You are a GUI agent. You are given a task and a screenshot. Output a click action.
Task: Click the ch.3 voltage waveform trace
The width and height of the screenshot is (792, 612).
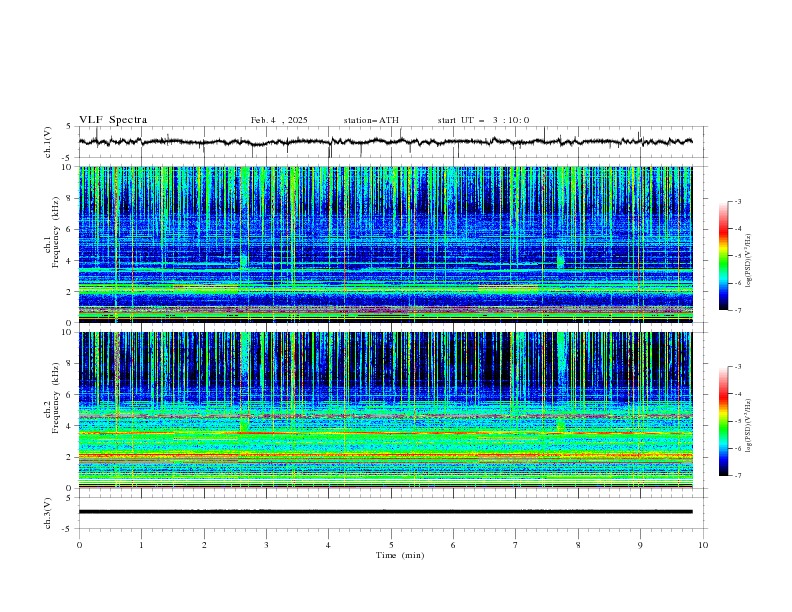(385, 512)
